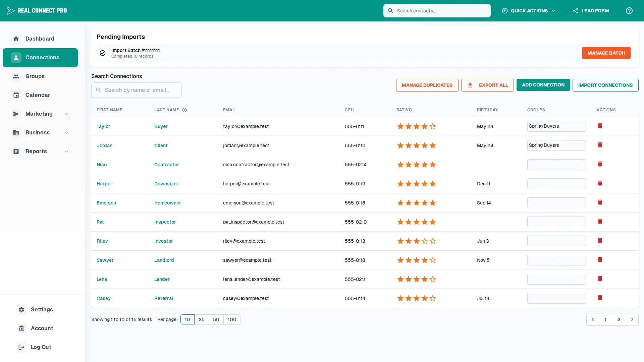Set Sawyer's rating to five stars
This screenshot has height=362, width=644.
coord(433,260)
